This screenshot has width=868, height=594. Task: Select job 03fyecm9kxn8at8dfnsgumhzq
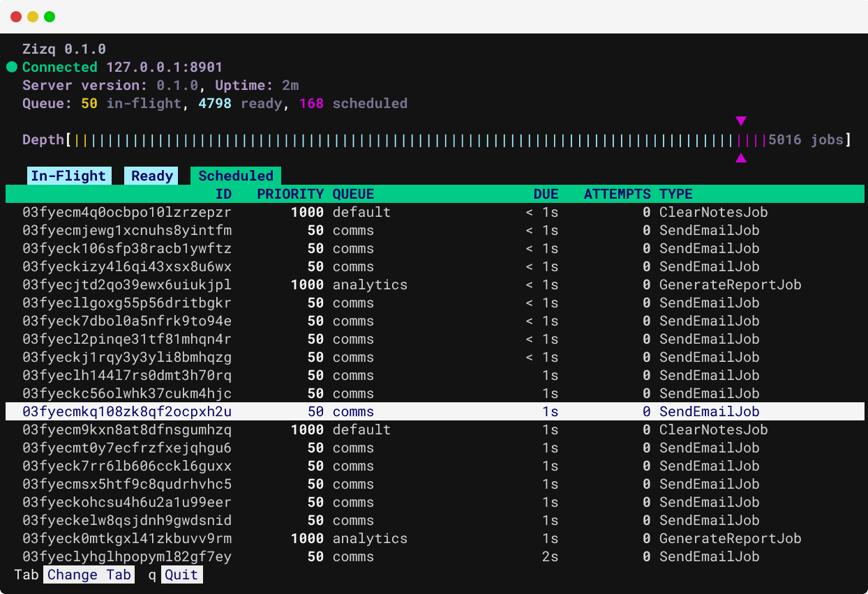(x=434, y=429)
